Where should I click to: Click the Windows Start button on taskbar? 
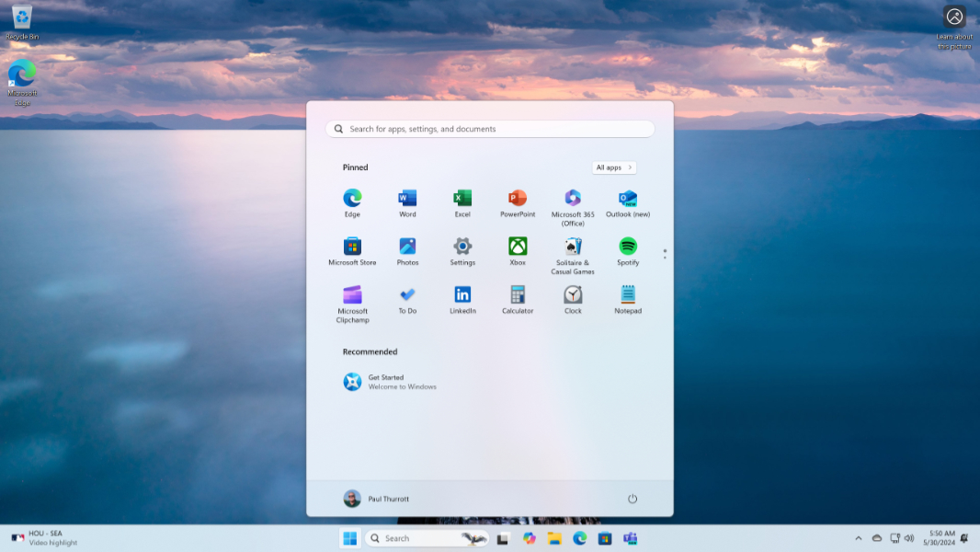pyautogui.click(x=349, y=538)
